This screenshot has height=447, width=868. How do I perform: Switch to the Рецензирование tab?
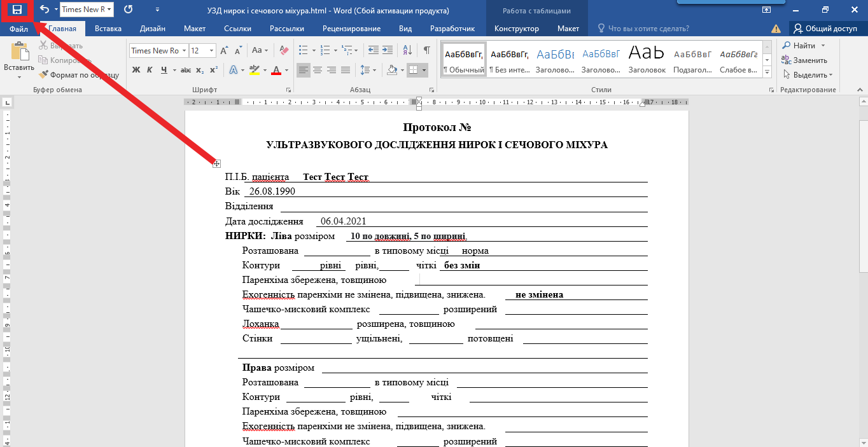pos(351,29)
